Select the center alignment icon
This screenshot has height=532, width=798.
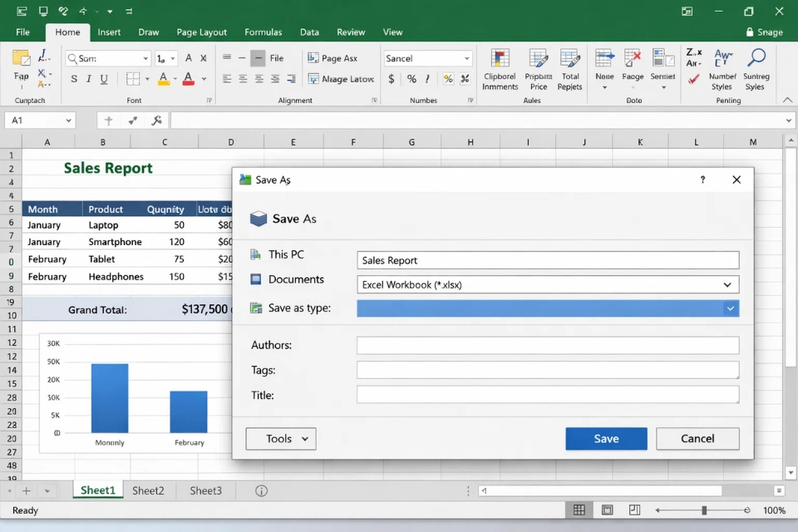(241, 79)
